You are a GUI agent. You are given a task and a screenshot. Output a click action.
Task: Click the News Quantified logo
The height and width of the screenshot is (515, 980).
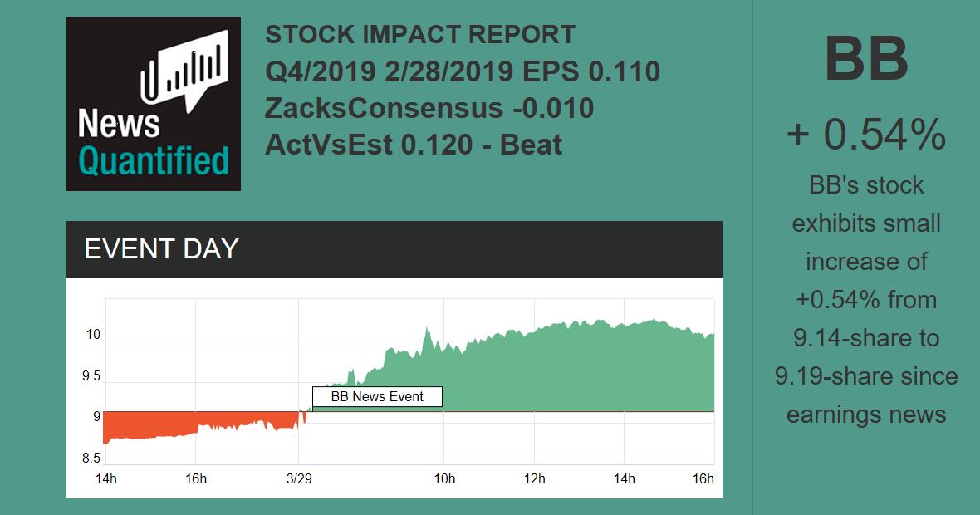pyautogui.click(x=153, y=104)
